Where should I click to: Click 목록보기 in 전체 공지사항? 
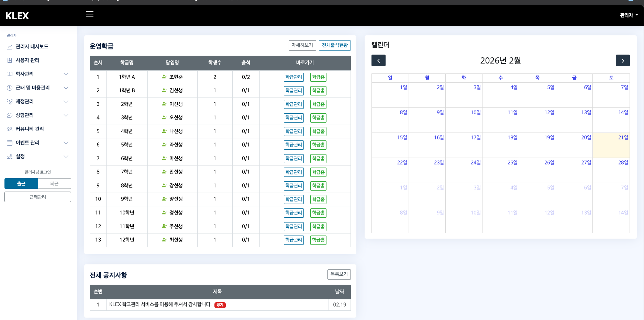tap(339, 274)
